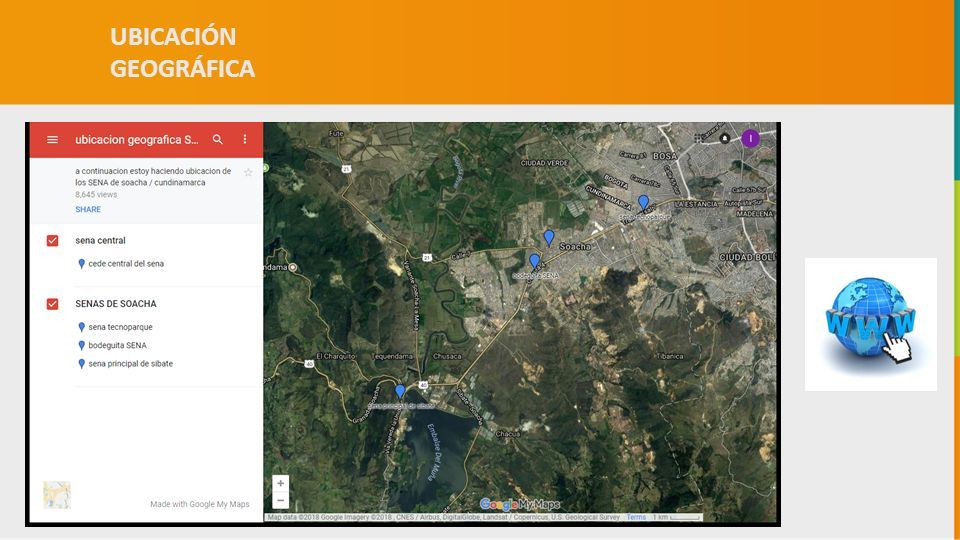Screen dimensions: 960x540
Task: Open the three-dot more options menu
Action: coord(245,140)
